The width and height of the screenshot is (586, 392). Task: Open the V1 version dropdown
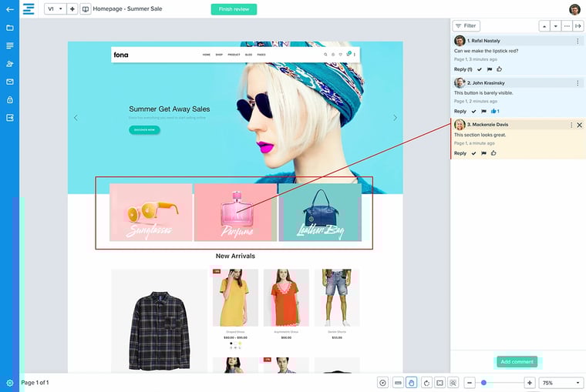pos(55,9)
